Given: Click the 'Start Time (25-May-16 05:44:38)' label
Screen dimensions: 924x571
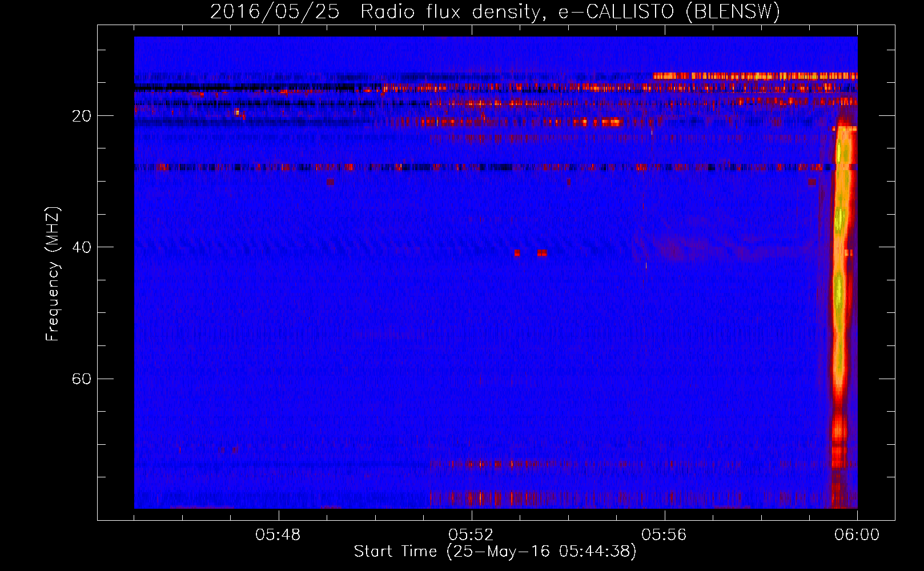Looking at the screenshot, I should (x=495, y=551).
